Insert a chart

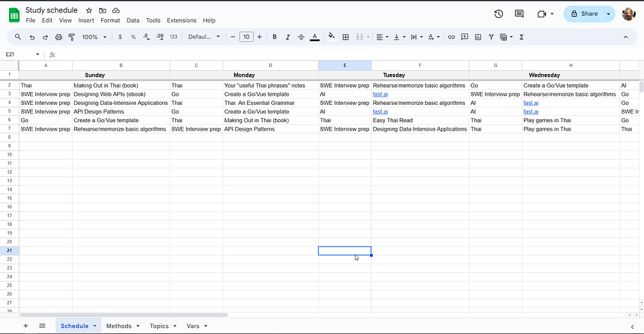478,37
